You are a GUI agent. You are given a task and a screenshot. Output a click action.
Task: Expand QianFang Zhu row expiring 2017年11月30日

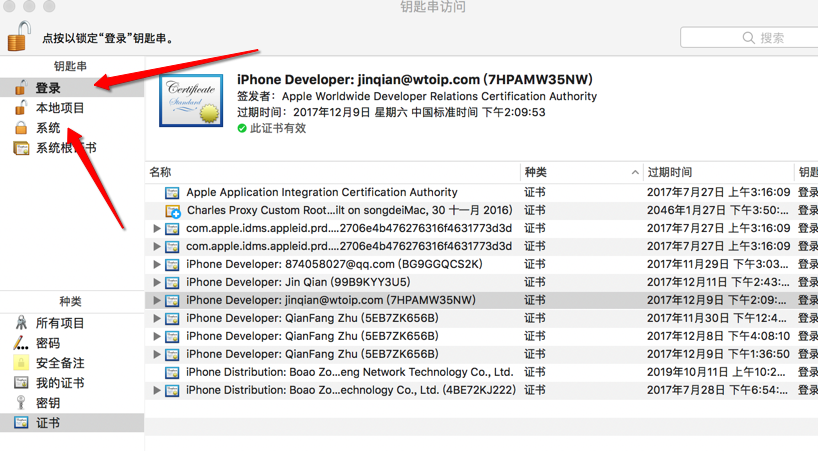tap(157, 318)
